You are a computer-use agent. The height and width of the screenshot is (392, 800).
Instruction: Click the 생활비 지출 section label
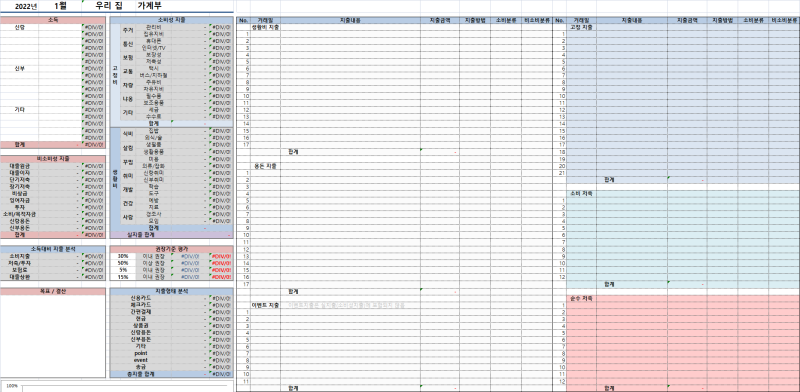tap(265, 27)
